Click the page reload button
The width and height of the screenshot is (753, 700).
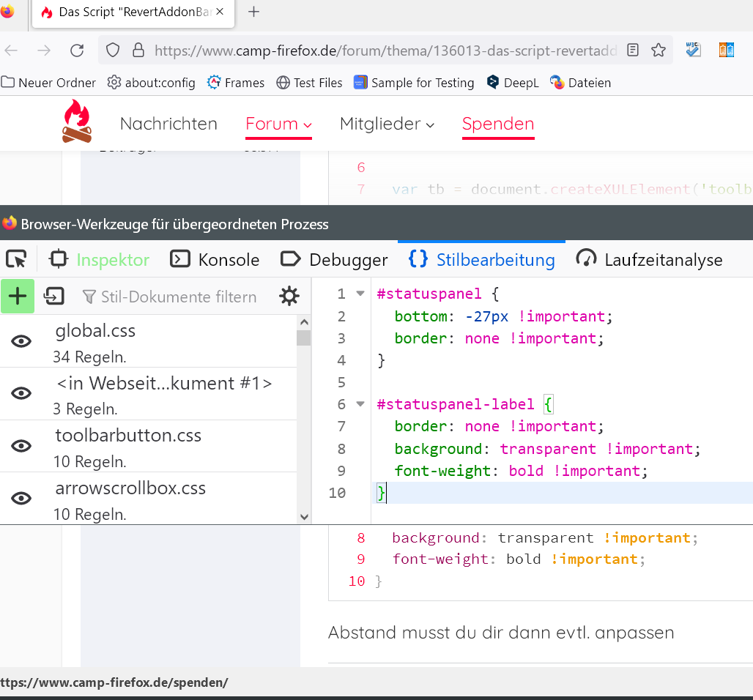click(77, 51)
